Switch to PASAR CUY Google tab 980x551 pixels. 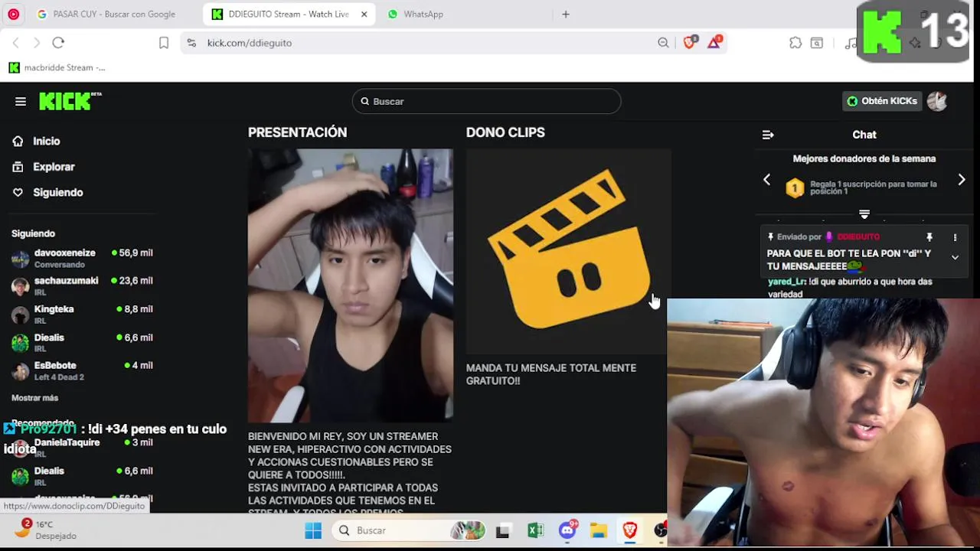tap(106, 14)
